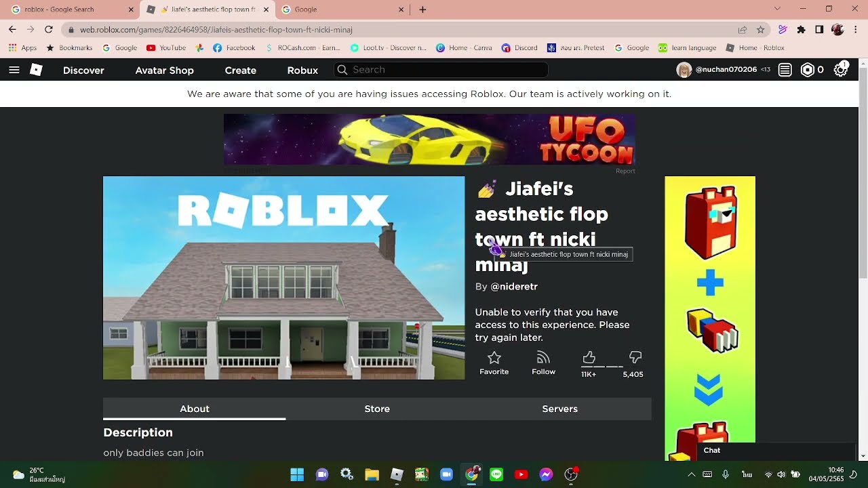Open Facebook bookmark in bookmarks bar
The height and width of the screenshot is (488, 868).
point(234,48)
